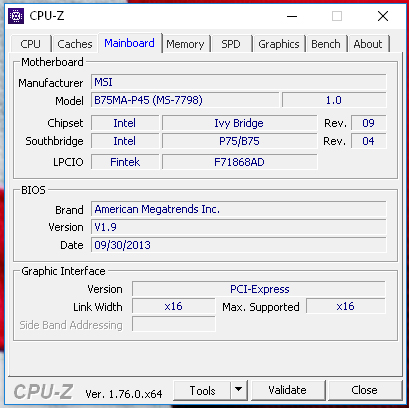Click the Close button at bottom
This screenshot has width=409, height=408.
coord(364,390)
